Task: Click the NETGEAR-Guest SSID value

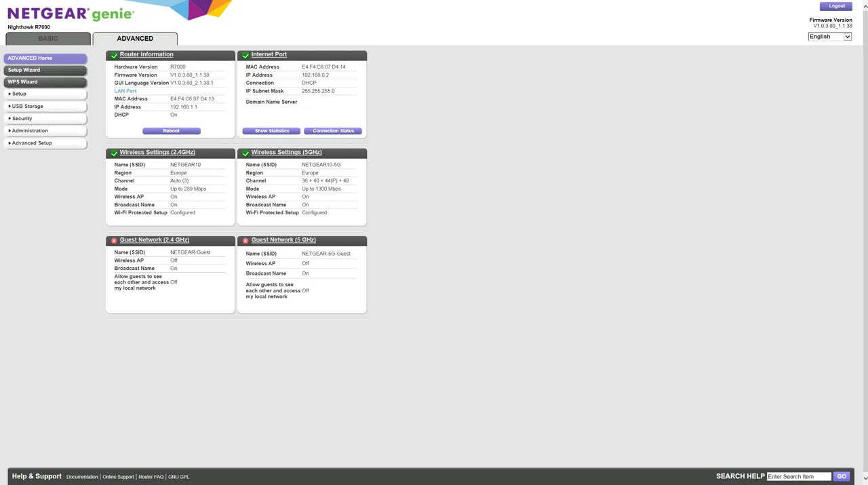Action: (191, 252)
